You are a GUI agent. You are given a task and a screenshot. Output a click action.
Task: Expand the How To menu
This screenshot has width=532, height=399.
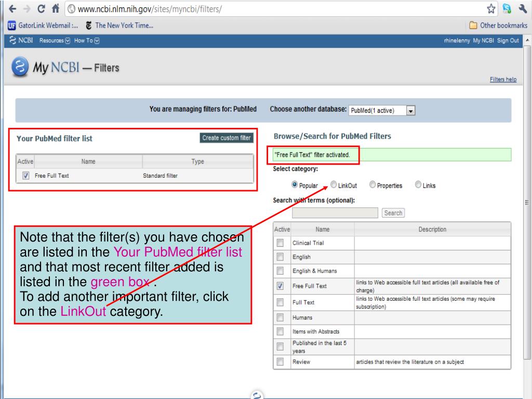pyautogui.click(x=87, y=41)
